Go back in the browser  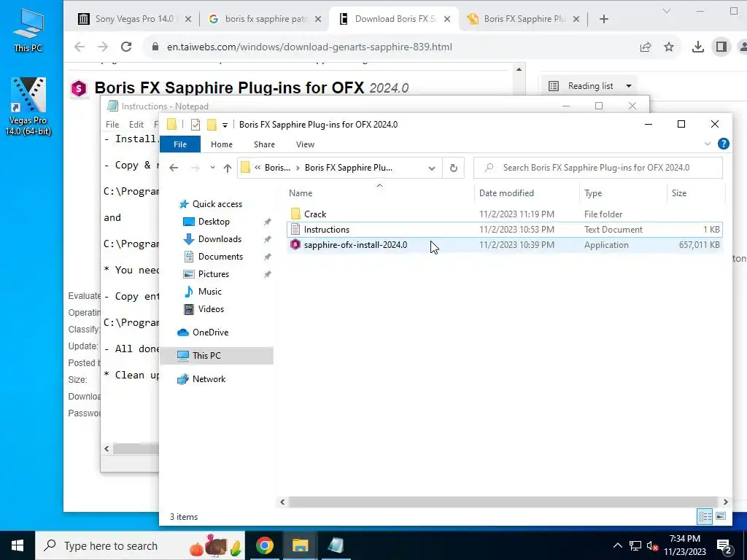80,47
